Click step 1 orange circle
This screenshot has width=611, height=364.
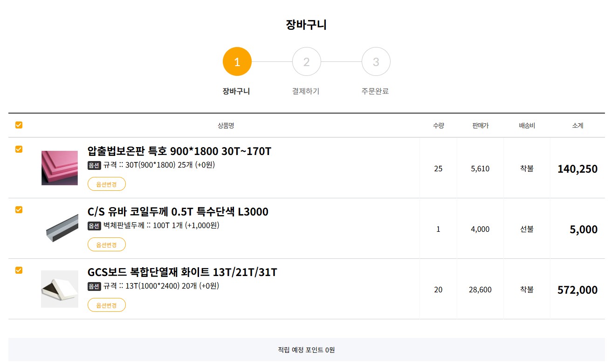(x=237, y=61)
